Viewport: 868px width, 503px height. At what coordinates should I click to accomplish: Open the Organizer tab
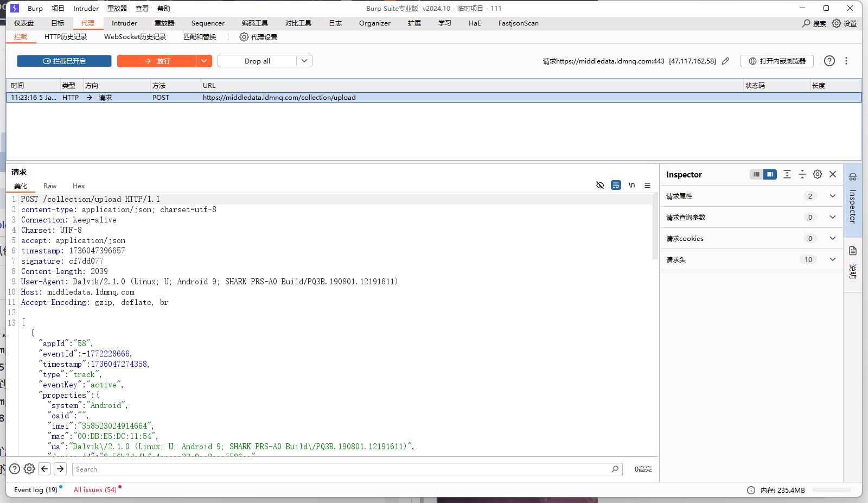point(375,23)
